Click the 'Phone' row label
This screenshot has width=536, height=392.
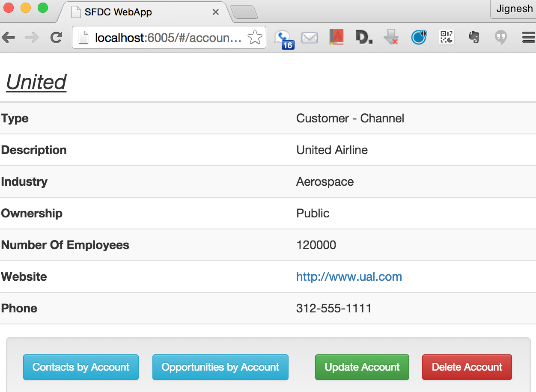[19, 308]
